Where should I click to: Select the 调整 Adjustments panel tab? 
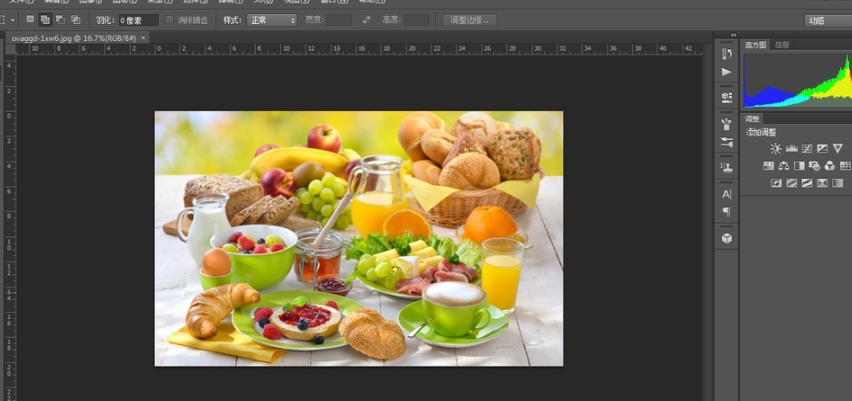coord(753,119)
